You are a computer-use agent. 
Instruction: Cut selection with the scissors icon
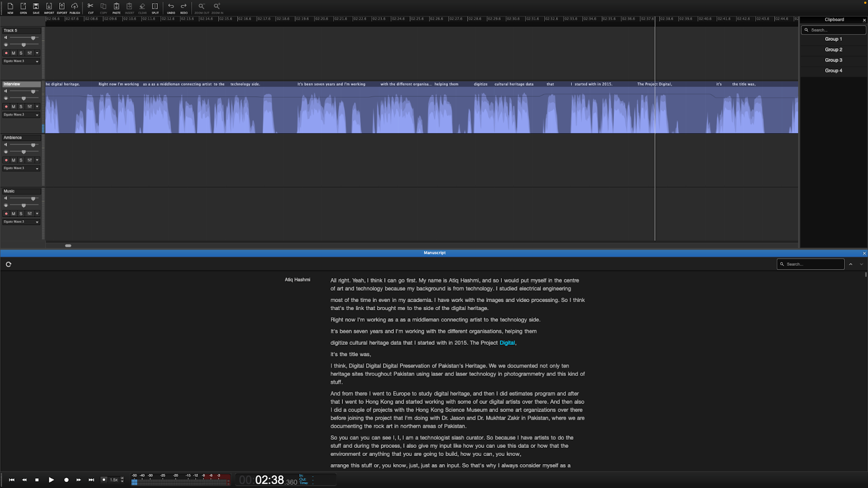[91, 8]
